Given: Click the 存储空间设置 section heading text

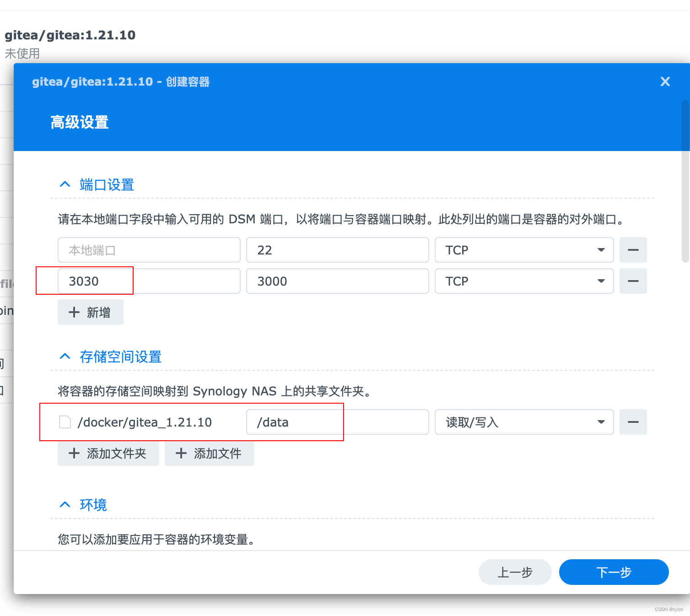Looking at the screenshot, I should (121, 357).
